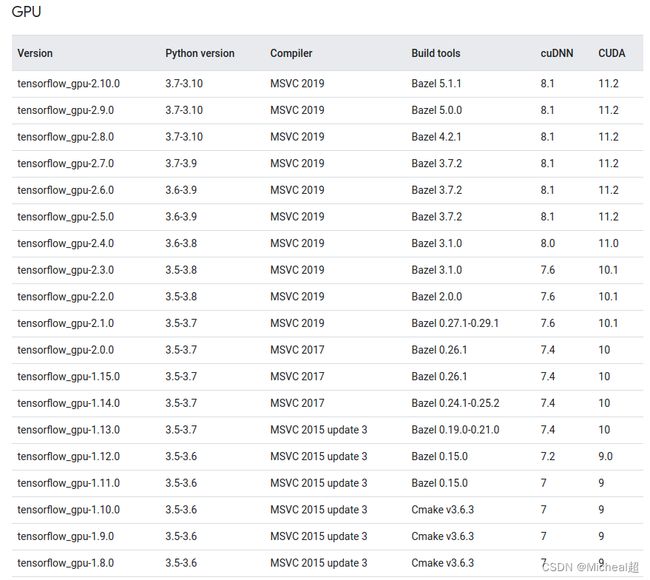The height and width of the screenshot is (580, 650).
Task: Click the tensorflow_gpu-1.15.0 version text
Action: (x=68, y=376)
